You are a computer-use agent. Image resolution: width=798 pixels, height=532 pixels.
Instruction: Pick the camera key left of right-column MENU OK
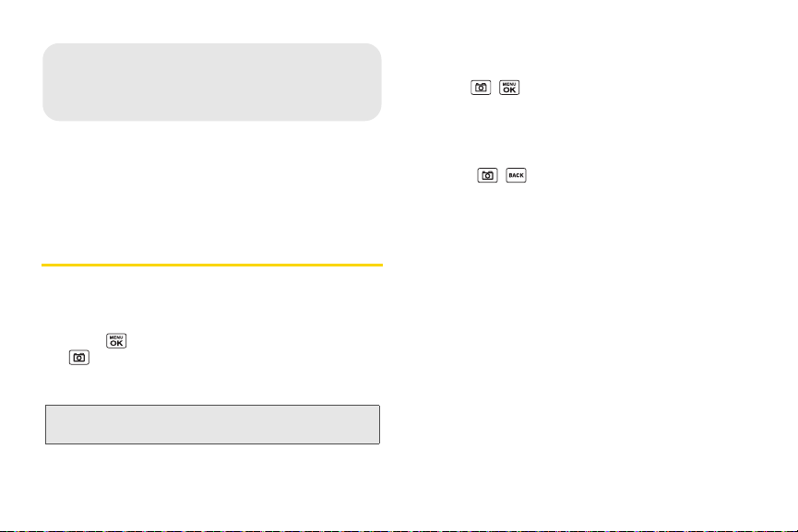[481, 88]
